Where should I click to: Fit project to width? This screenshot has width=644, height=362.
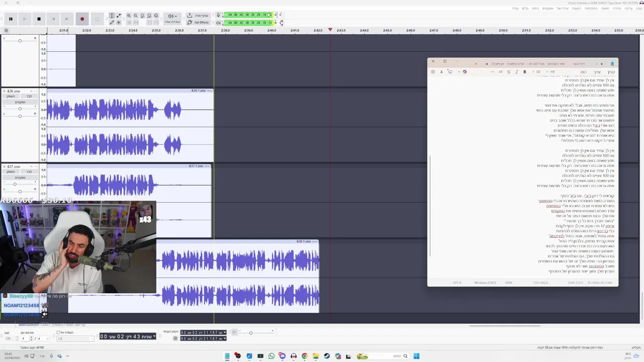149,16
